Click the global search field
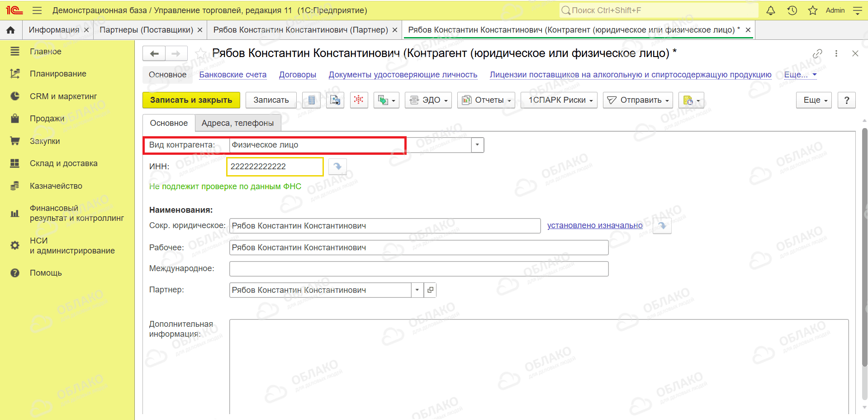This screenshot has height=420, width=868. pyautogui.click(x=659, y=10)
